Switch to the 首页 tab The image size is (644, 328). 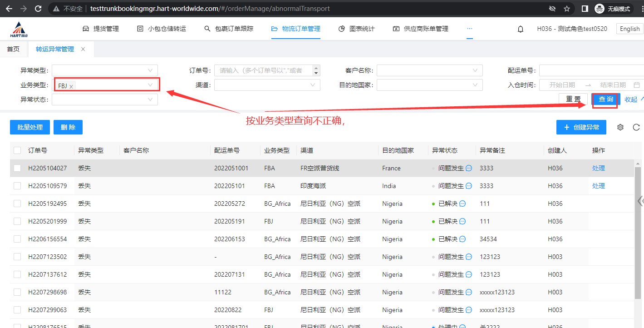[x=13, y=49]
